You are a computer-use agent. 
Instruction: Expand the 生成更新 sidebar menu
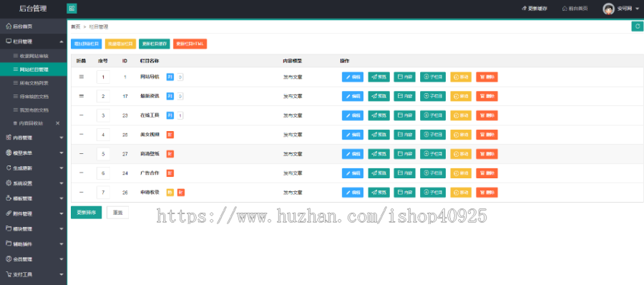[x=33, y=168]
